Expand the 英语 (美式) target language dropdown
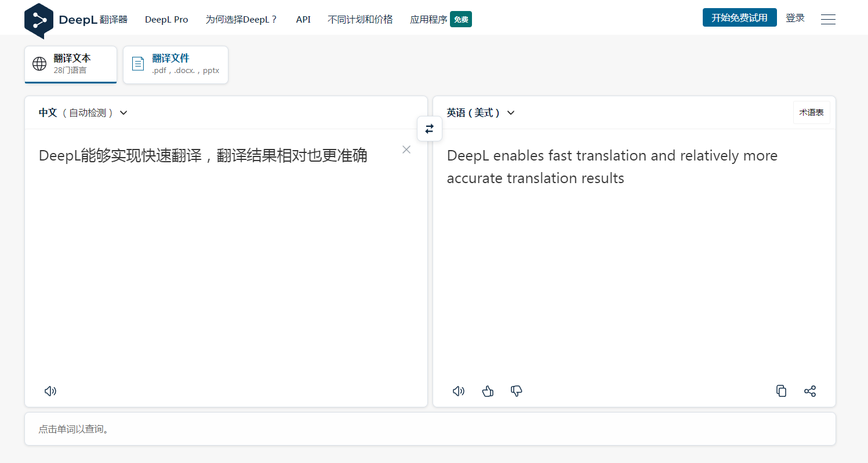 click(481, 112)
